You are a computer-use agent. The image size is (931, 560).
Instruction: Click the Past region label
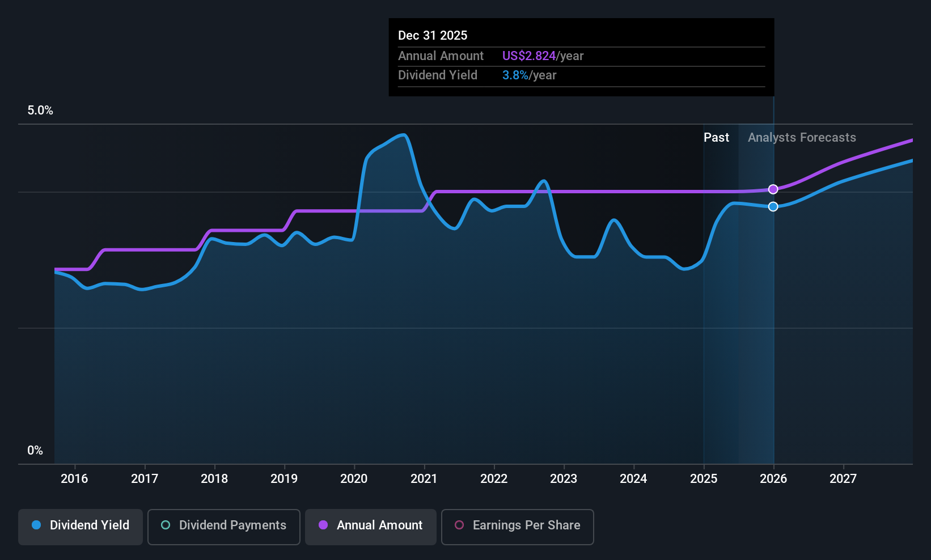(x=716, y=137)
